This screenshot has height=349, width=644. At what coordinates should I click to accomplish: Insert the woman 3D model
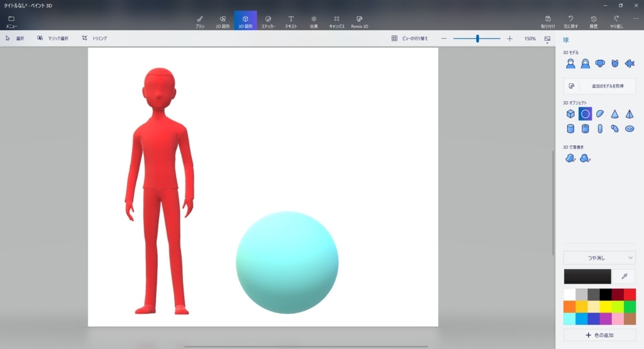586,64
